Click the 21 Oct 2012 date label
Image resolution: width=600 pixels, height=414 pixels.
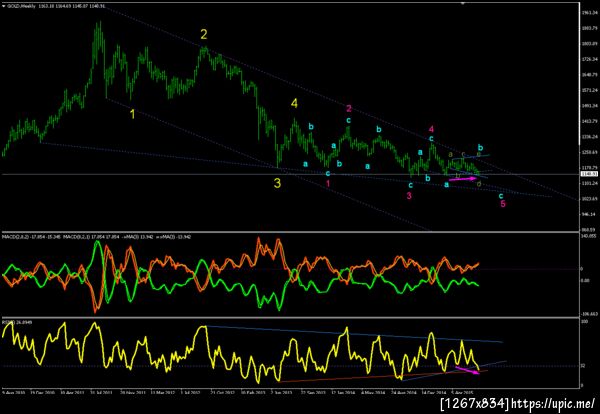pos(222,393)
